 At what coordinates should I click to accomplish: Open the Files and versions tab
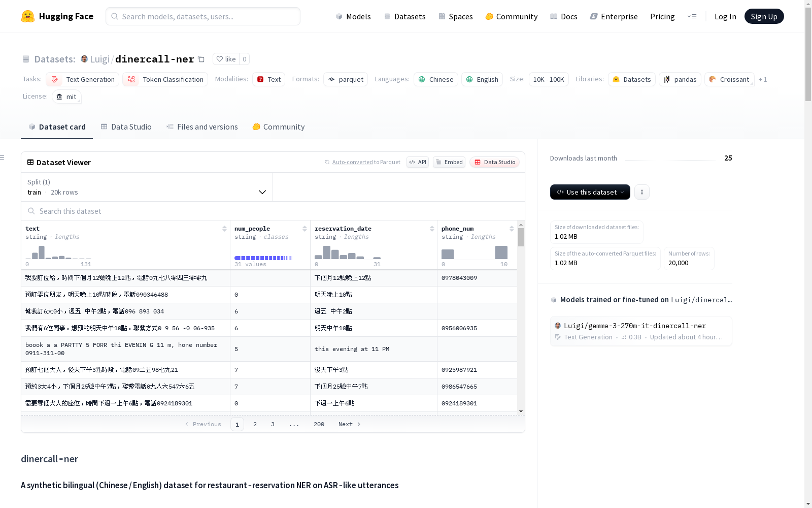pyautogui.click(x=202, y=127)
